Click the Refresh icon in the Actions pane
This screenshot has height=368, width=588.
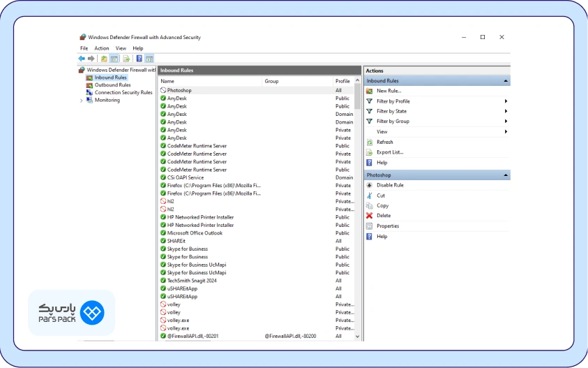click(370, 142)
